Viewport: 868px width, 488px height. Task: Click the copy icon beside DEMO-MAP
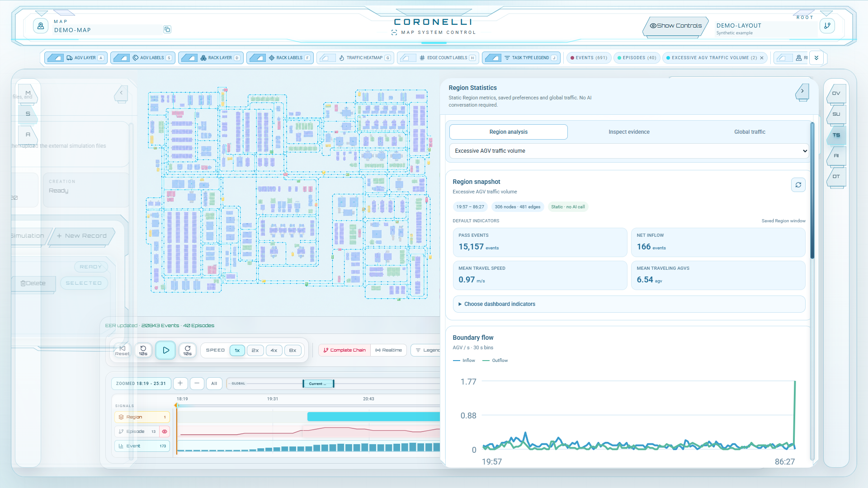167,30
